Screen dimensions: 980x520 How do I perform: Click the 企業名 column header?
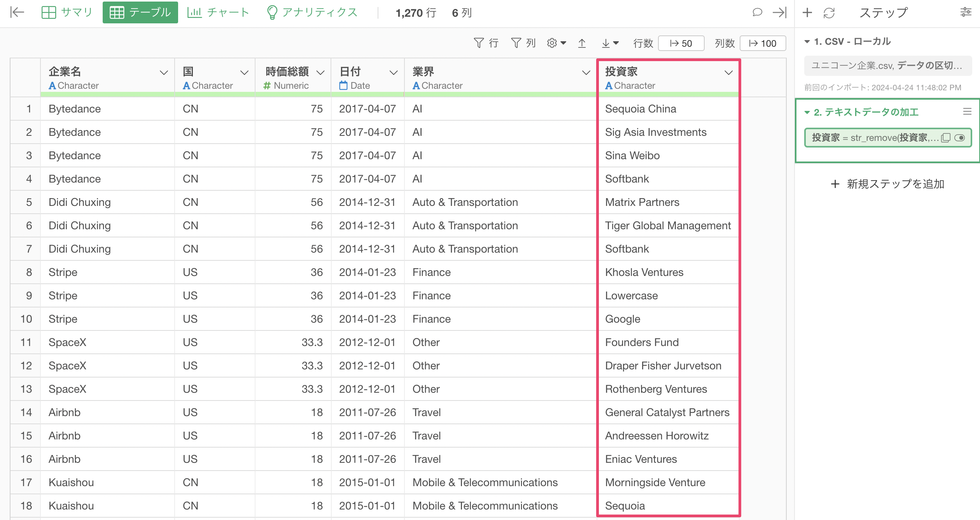point(107,77)
